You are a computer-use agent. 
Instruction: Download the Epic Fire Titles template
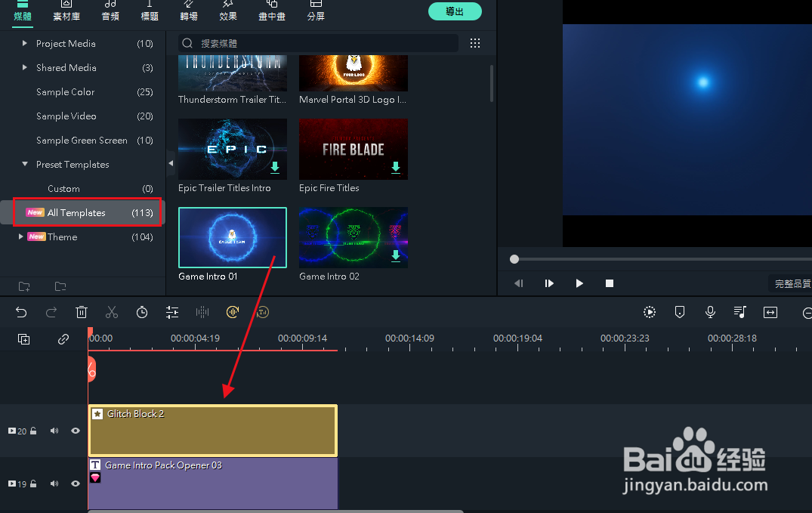[x=396, y=167]
